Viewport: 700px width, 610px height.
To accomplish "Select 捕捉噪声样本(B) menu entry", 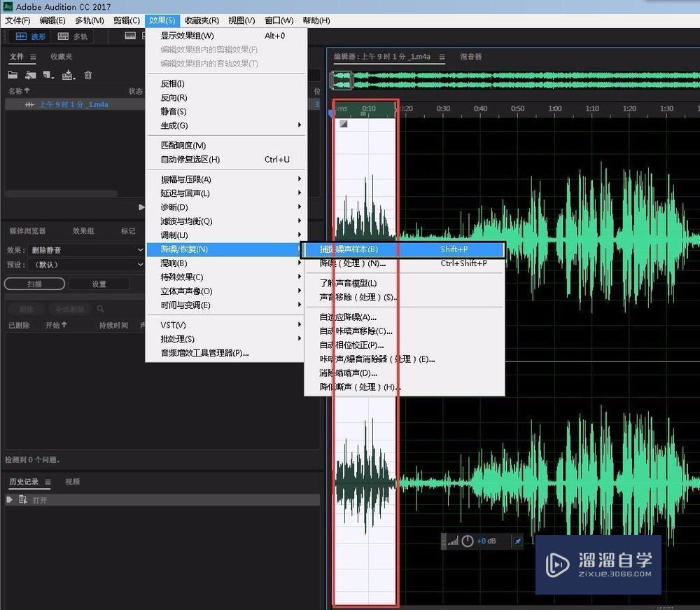I will click(404, 249).
